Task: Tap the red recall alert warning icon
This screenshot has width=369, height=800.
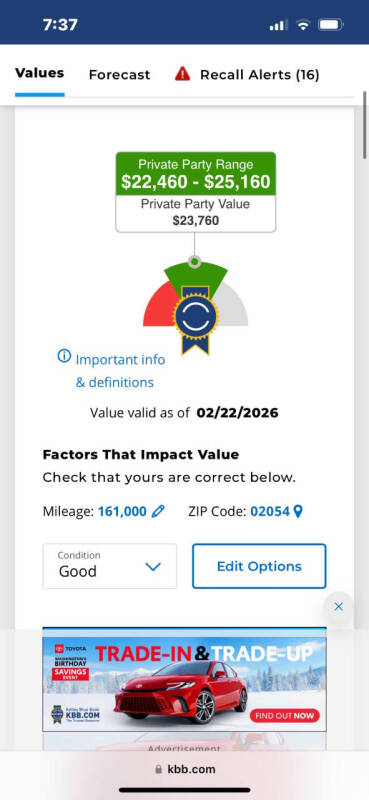Action: 182,74
